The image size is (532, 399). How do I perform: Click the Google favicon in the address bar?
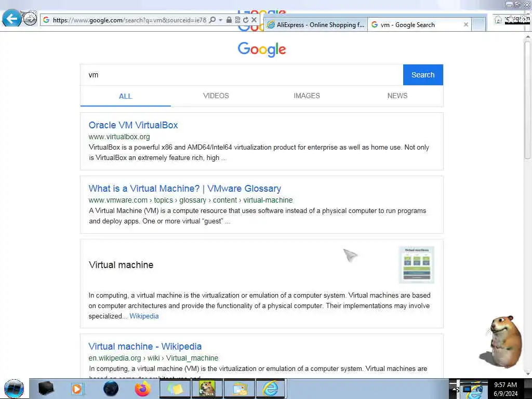(46, 20)
